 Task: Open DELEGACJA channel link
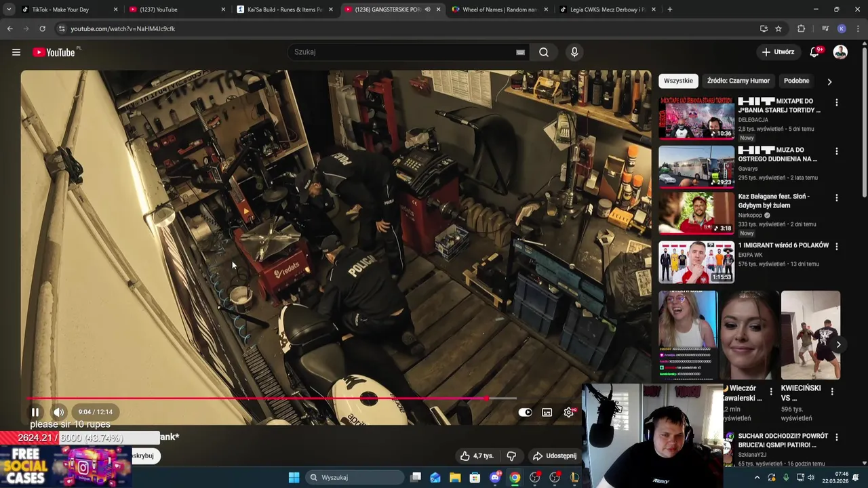pos(753,120)
